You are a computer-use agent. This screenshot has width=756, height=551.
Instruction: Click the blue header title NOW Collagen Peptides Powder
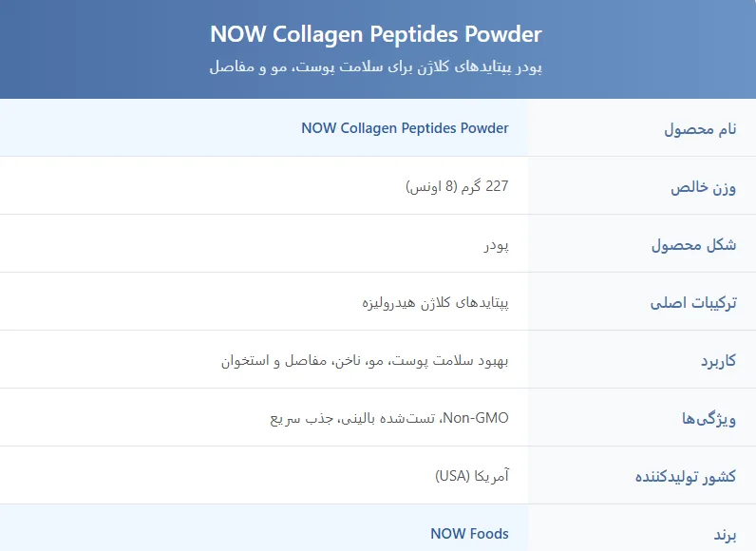point(376,35)
